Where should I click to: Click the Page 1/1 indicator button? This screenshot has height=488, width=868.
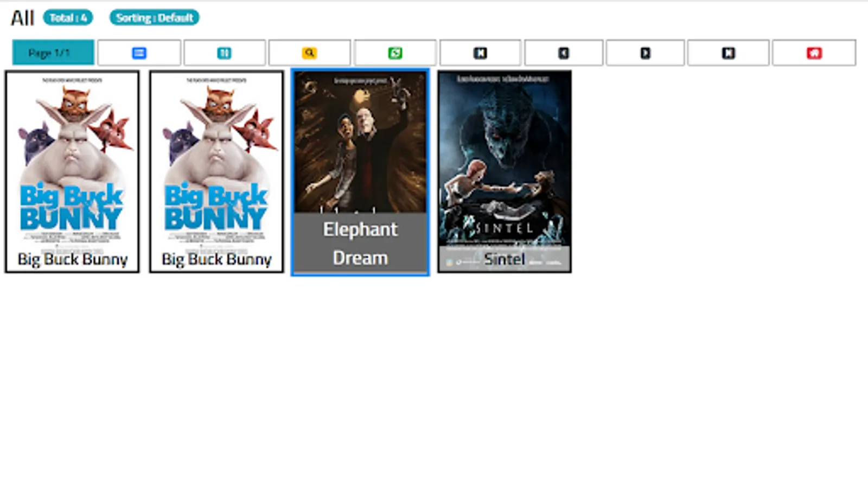53,53
